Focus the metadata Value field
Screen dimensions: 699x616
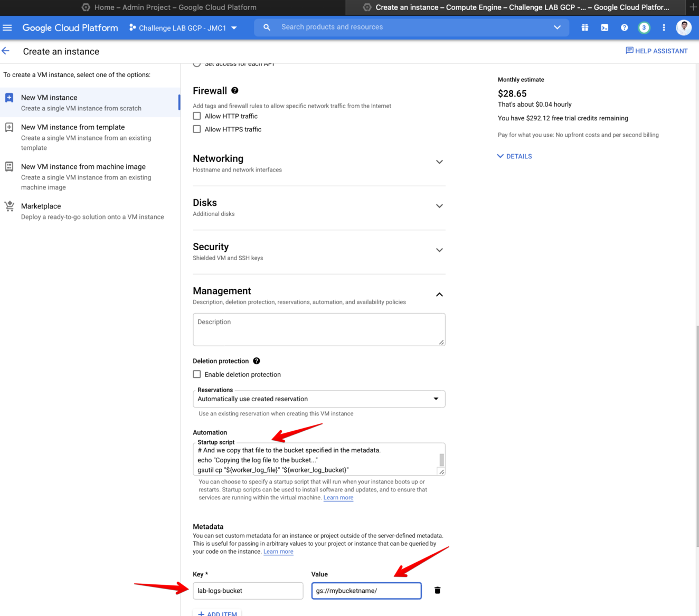[x=366, y=591]
